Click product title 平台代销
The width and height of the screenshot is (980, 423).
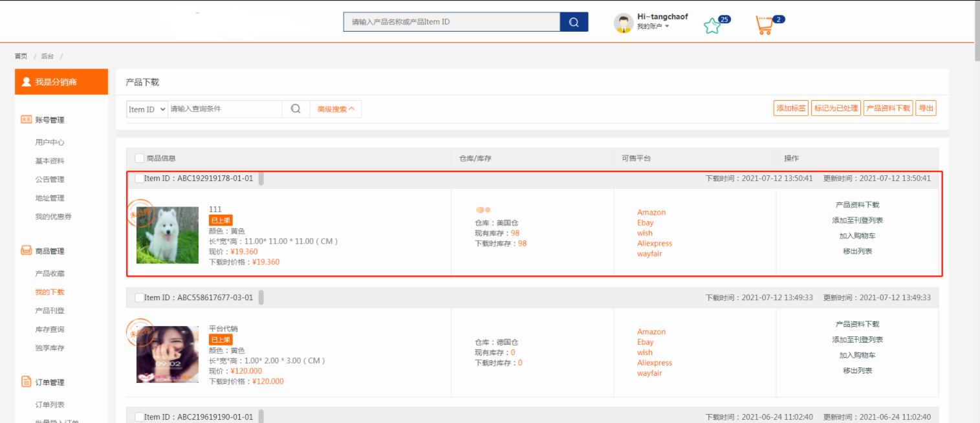[x=223, y=329]
